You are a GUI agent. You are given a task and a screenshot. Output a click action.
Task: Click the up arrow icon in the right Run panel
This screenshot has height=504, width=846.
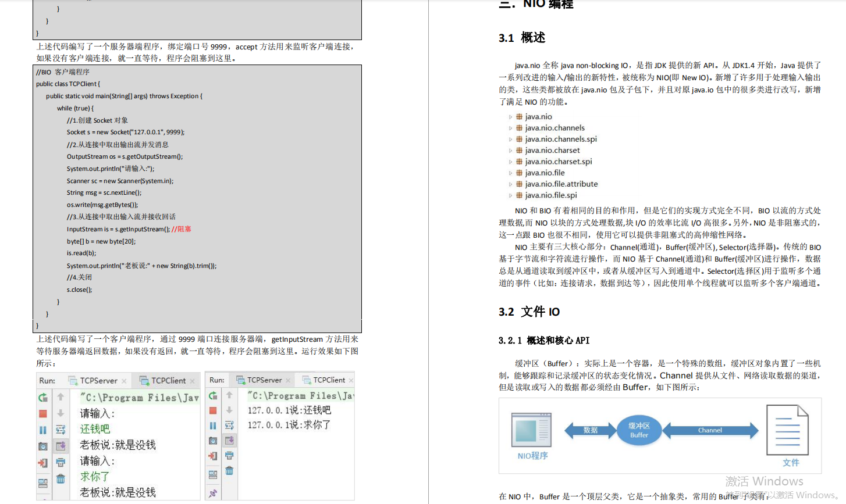229,395
